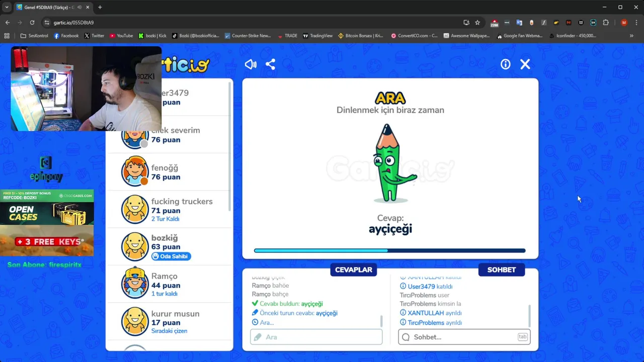This screenshot has width=644, height=362.
Task: Open the bozki | Kick bookmark
Action: [152, 36]
